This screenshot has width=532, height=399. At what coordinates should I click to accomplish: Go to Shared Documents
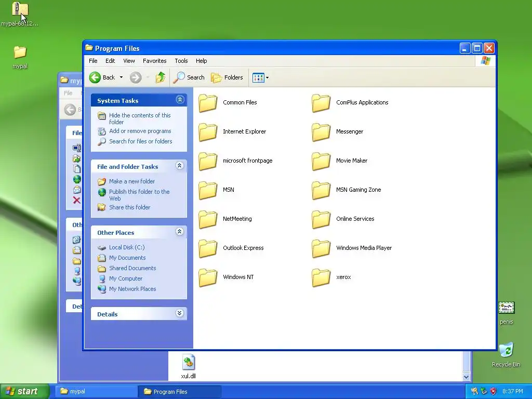pyautogui.click(x=132, y=268)
